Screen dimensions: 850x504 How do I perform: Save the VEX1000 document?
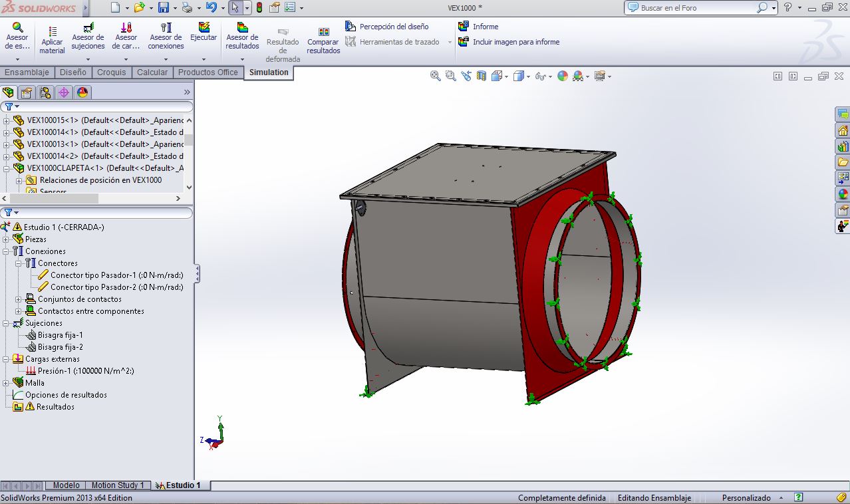pyautogui.click(x=164, y=8)
